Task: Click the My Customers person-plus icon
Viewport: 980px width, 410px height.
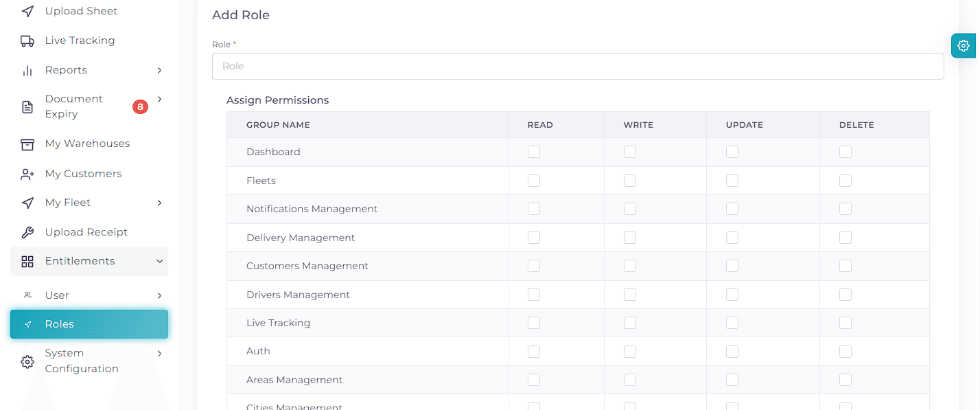Action: [27, 174]
